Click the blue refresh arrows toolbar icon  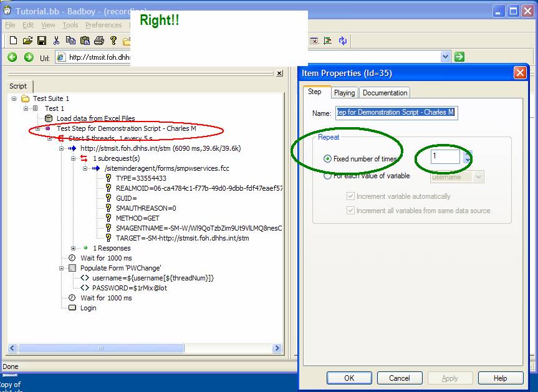coord(343,41)
